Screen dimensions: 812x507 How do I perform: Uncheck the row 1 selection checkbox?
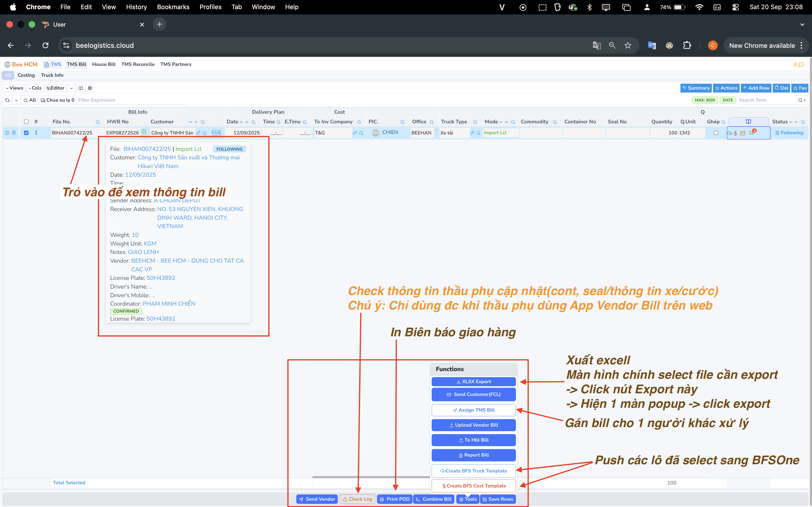[x=26, y=133]
